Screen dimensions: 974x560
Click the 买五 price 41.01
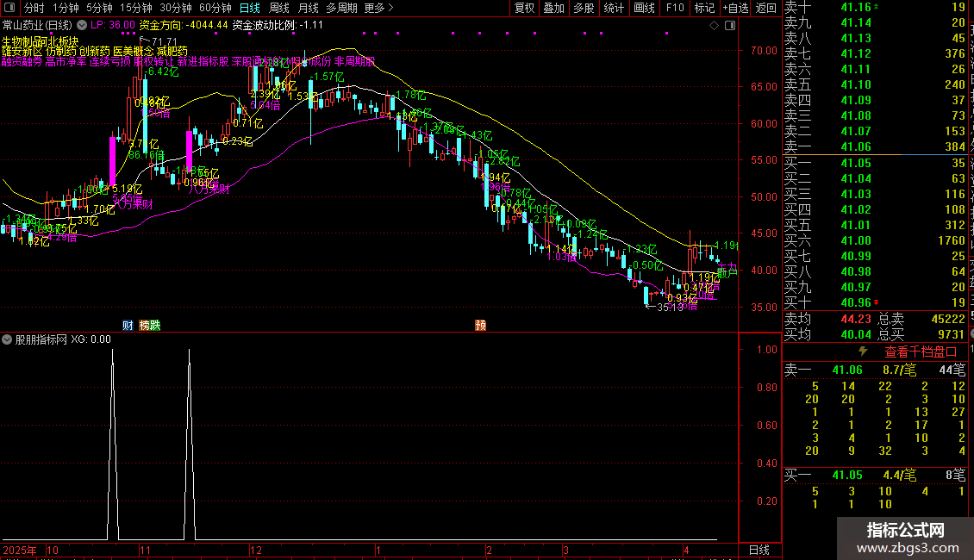pyautogui.click(x=856, y=225)
